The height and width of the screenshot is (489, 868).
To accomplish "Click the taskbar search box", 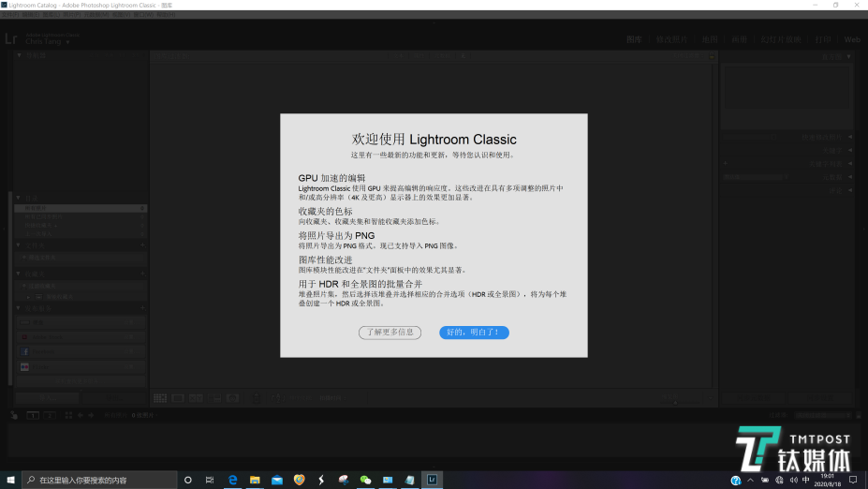I will pyautogui.click(x=99, y=480).
